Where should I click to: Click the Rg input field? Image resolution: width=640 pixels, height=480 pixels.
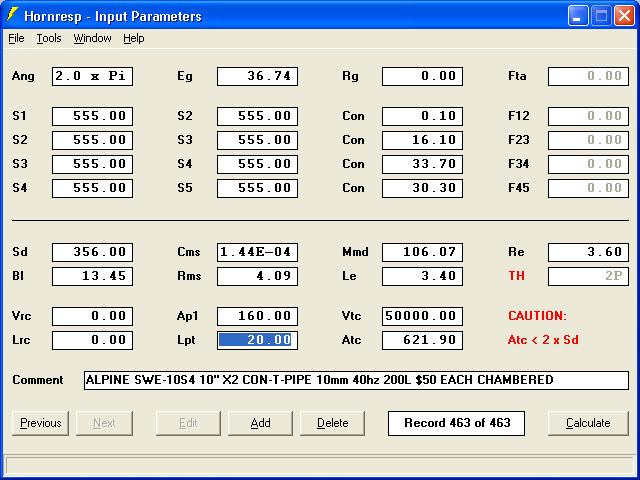[422, 76]
